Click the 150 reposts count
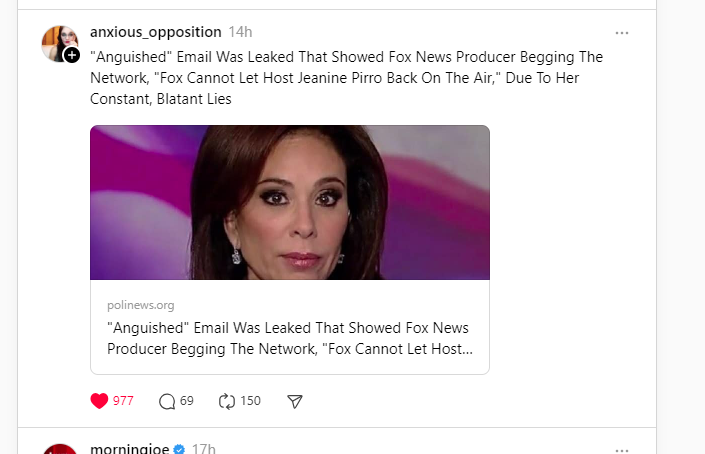705x454 pixels. coord(250,401)
